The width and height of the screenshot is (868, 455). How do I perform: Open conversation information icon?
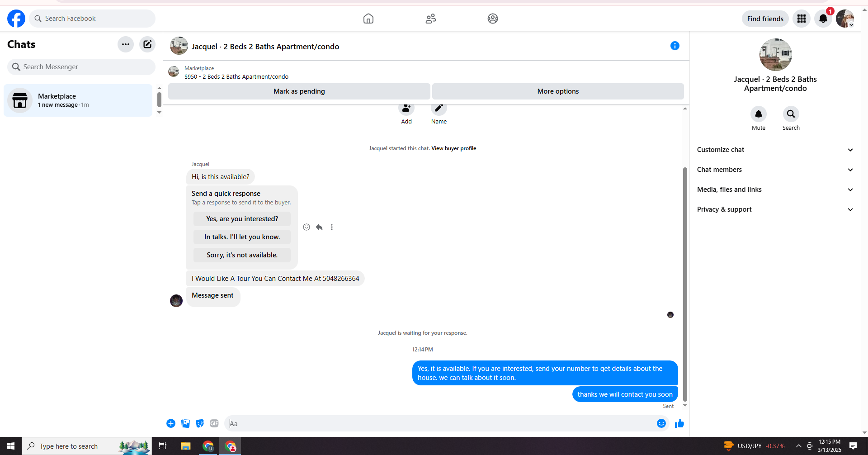pos(675,46)
